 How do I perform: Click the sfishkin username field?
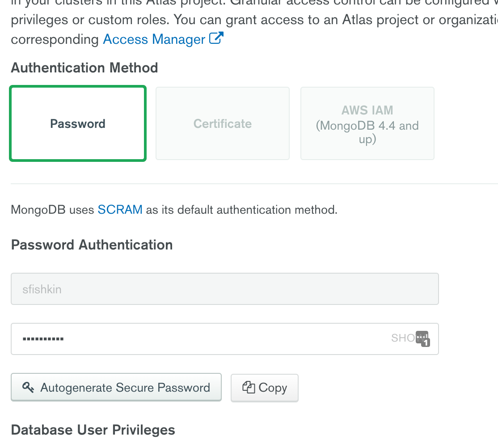[x=224, y=289]
